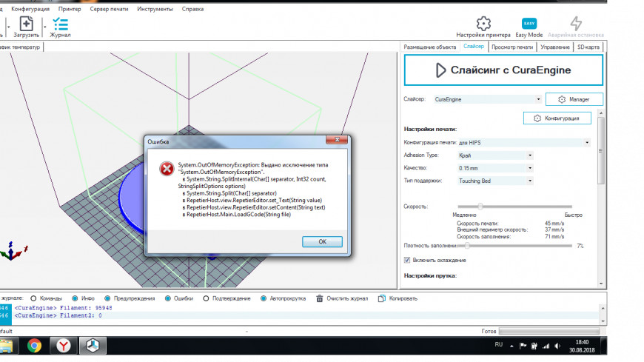This screenshot has height=362, width=644.
Task: Start Слайсинг с CuraEngine
Action: [x=503, y=70]
